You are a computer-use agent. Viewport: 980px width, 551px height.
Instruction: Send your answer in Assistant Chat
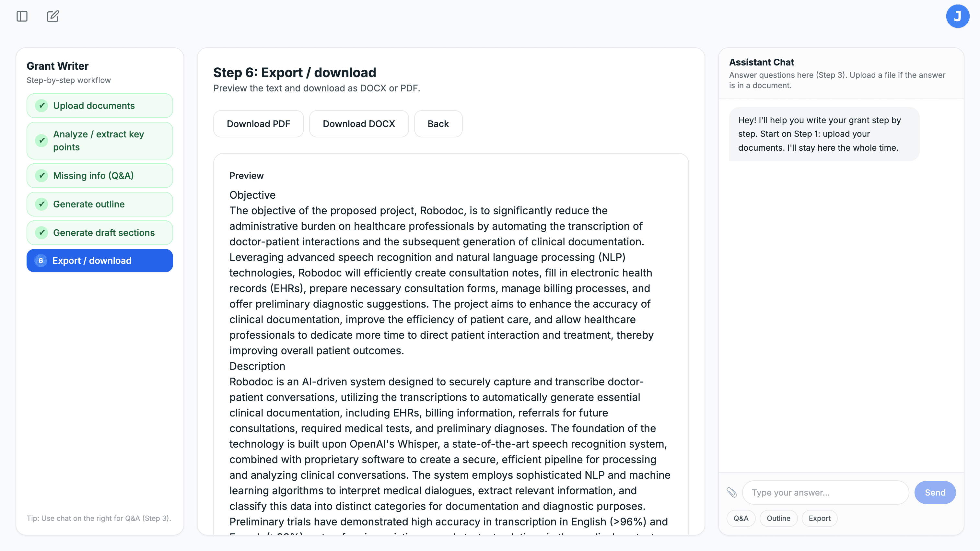coord(935,492)
